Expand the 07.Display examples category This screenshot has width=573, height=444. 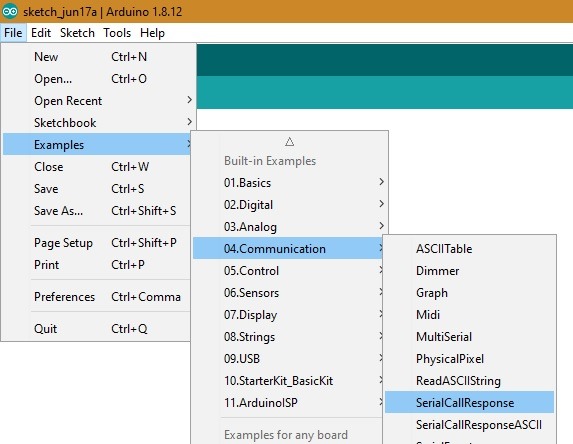pyautogui.click(x=288, y=315)
